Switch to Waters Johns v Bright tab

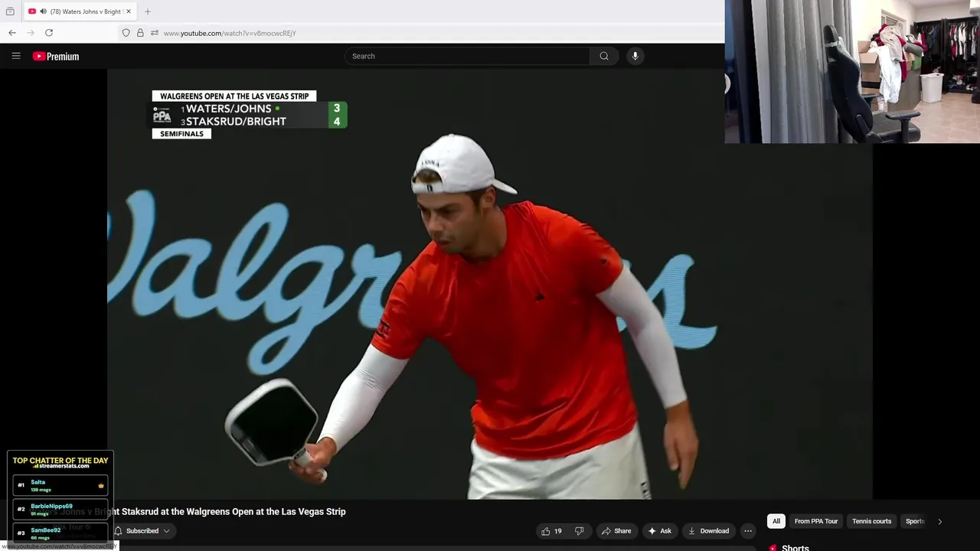[80, 11]
